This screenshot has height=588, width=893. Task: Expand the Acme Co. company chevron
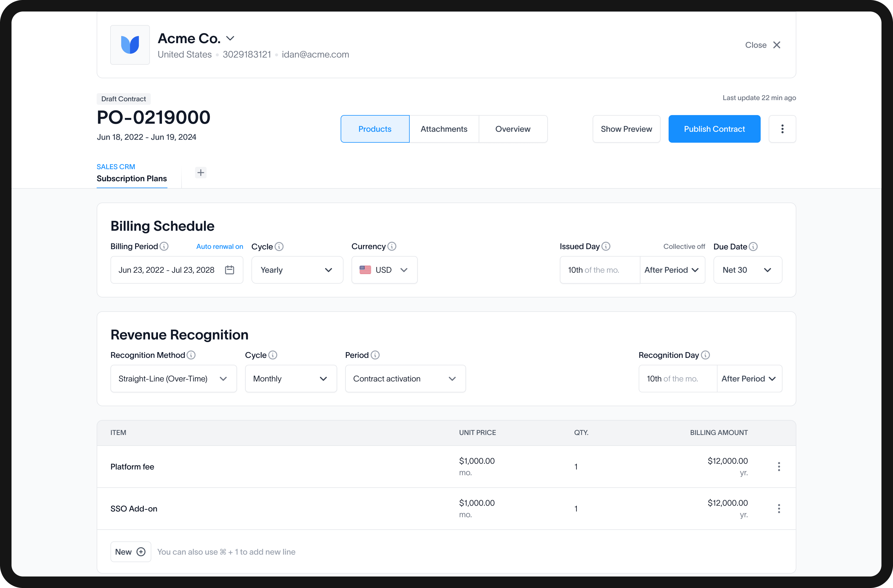[x=230, y=38]
